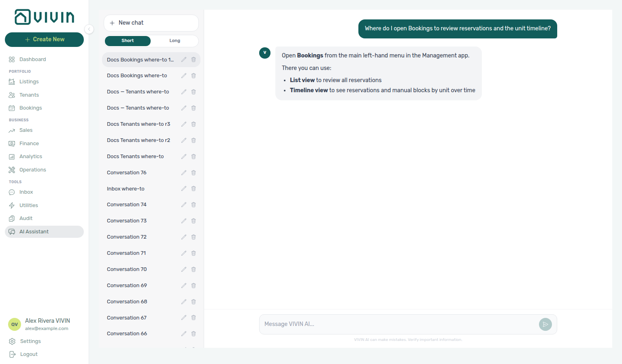The height and width of the screenshot is (364, 622).
Task: Rename the 'Inbox where-to' chat
Action: pyautogui.click(x=184, y=189)
